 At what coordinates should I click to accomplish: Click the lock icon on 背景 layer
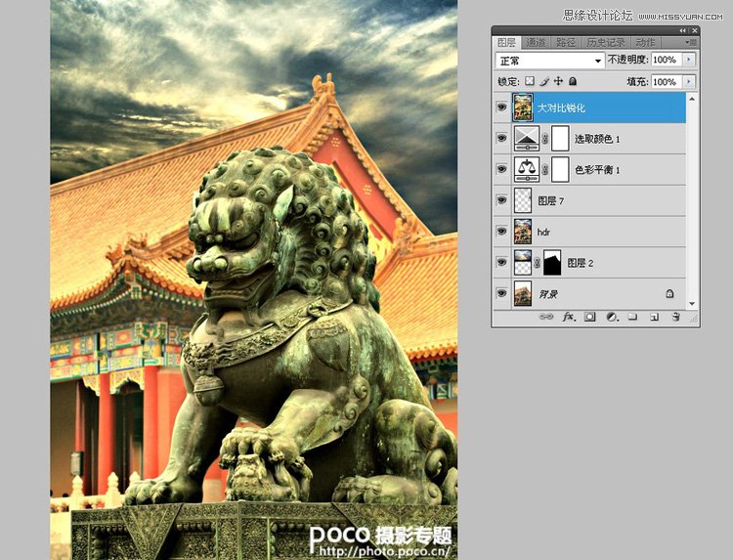(x=669, y=293)
